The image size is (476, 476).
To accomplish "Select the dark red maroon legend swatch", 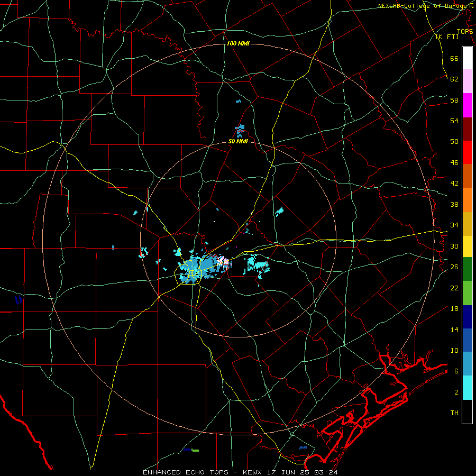I will click(467, 129).
